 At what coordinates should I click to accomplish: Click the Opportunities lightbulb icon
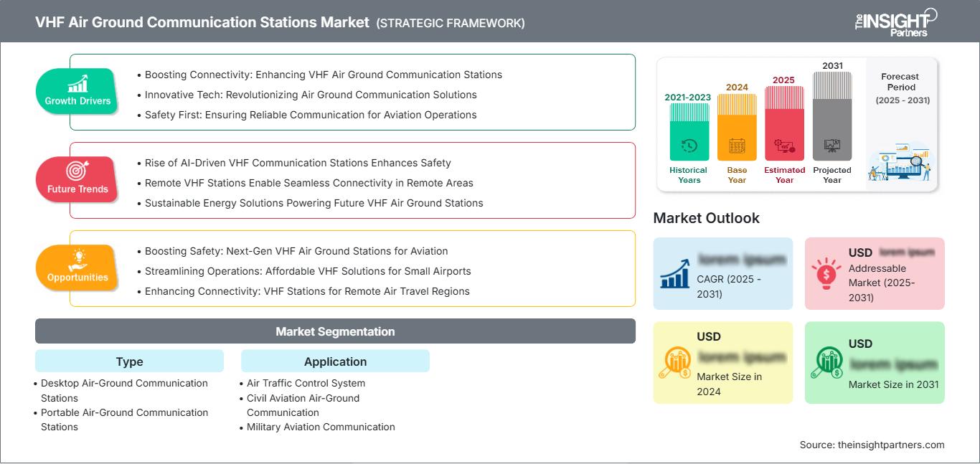(77, 260)
